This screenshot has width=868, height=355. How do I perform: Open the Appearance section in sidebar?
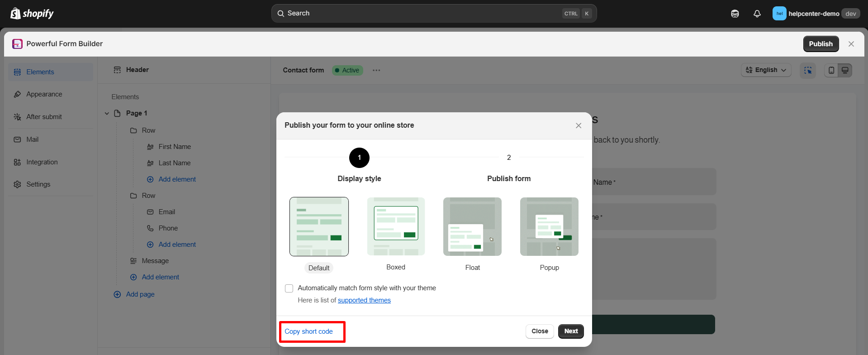point(44,94)
